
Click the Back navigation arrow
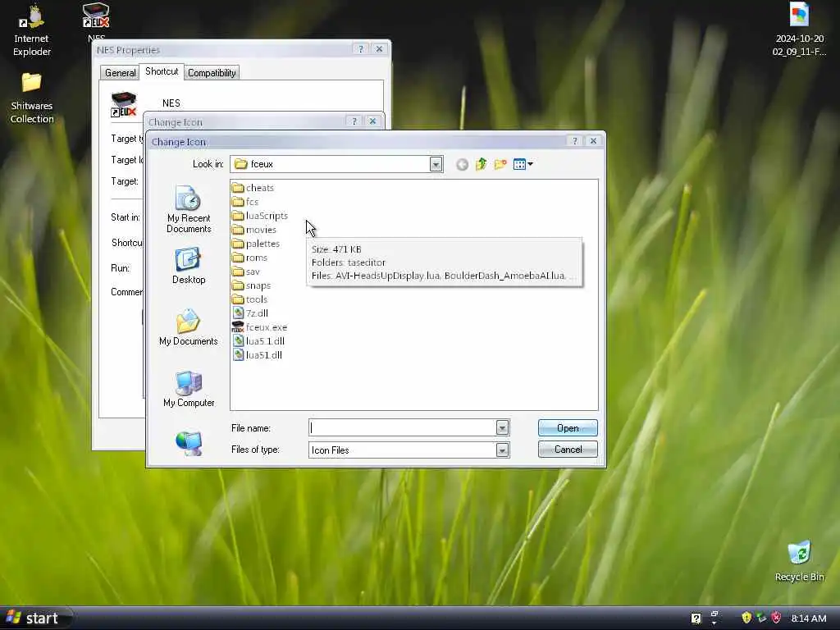click(462, 164)
